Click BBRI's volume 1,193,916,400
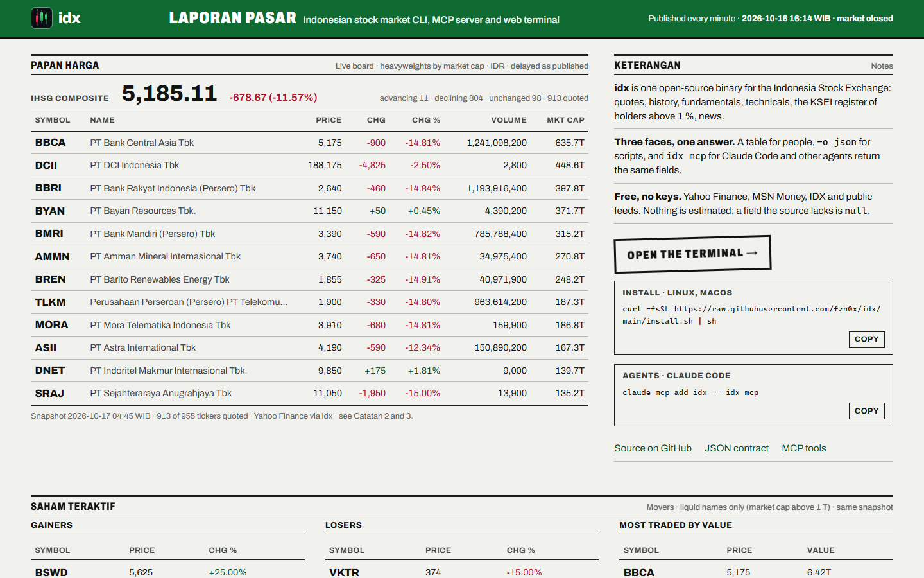 [x=497, y=188]
